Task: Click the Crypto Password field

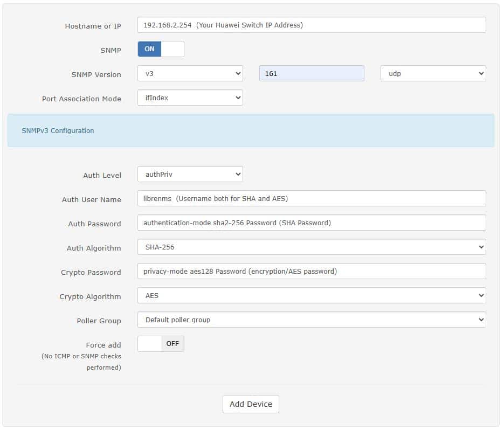Action: 312,271
